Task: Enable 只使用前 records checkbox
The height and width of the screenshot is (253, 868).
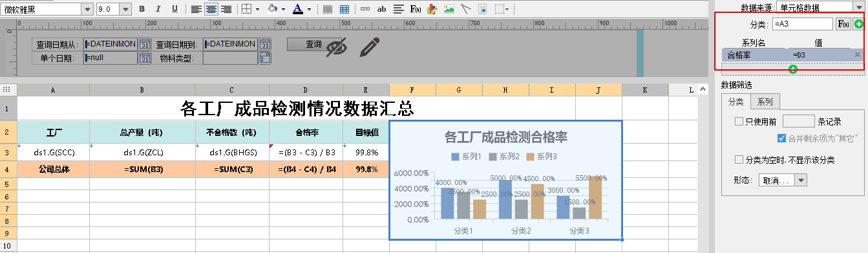Action: [739, 121]
